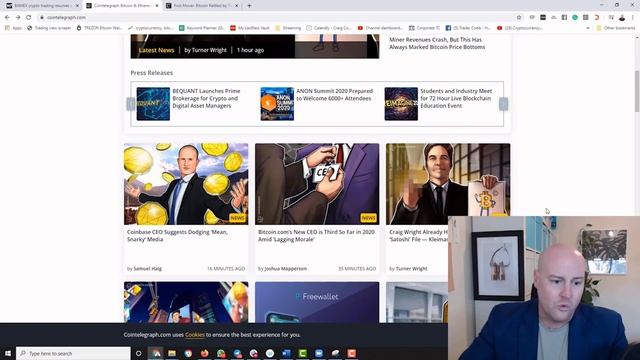Show next press releases with right arrow
Screen dimensions: 640x360
click(x=503, y=104)
